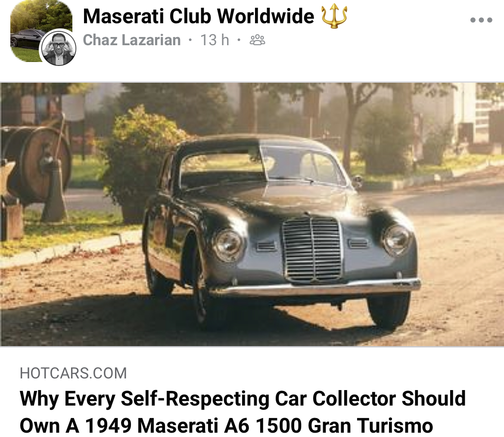Open the three-dot post options menu
504x437 pixels.
(481, 20)
